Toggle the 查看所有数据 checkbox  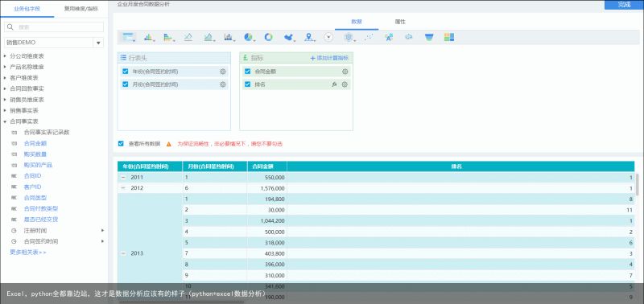pos(121,144)
